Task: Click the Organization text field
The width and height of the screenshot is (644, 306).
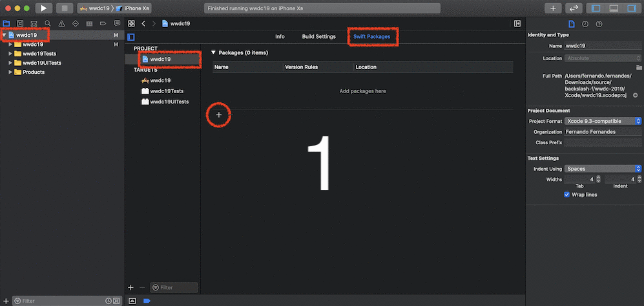Action: (603, 132)
